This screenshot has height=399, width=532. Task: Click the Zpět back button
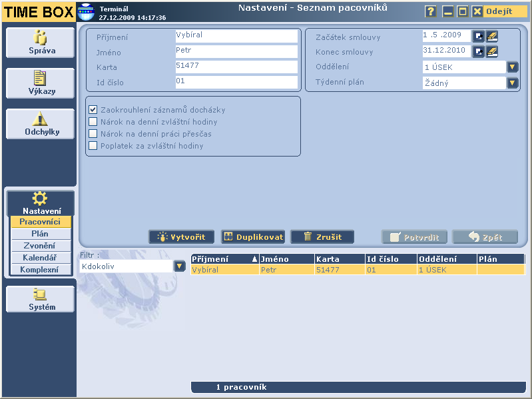click(485, 237)
